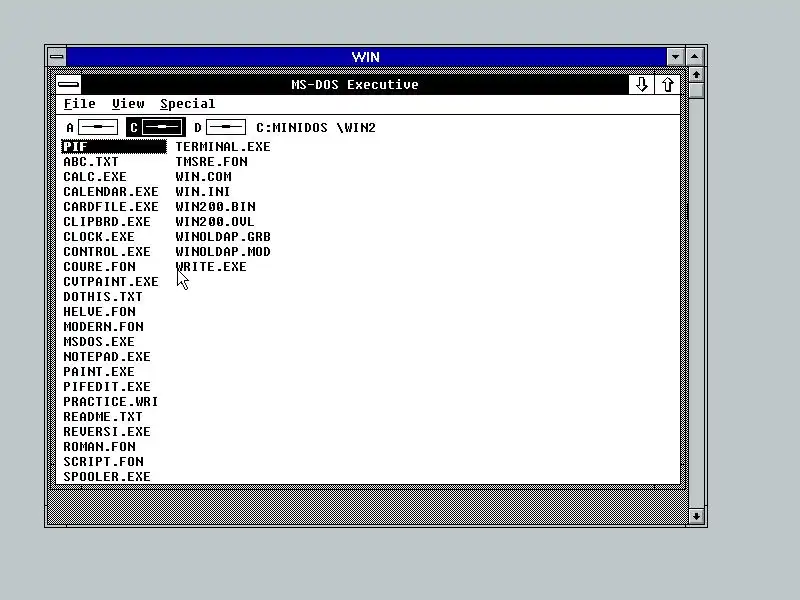This screenshot has width=800, height=600.
Task: Select HELVE.FON in the file list
Action: 99,312
